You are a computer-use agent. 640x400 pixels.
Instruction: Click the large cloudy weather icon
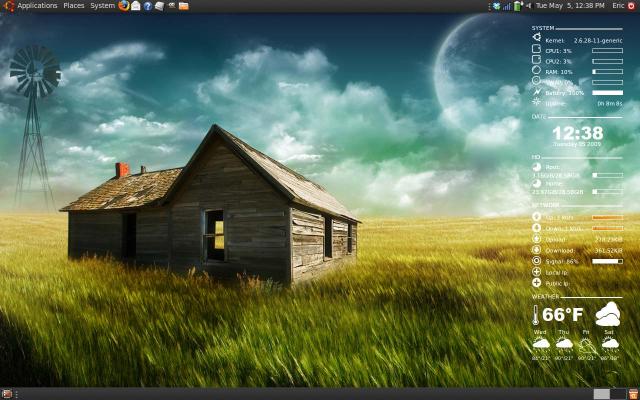pyautogui.click(x=607, y=314)
